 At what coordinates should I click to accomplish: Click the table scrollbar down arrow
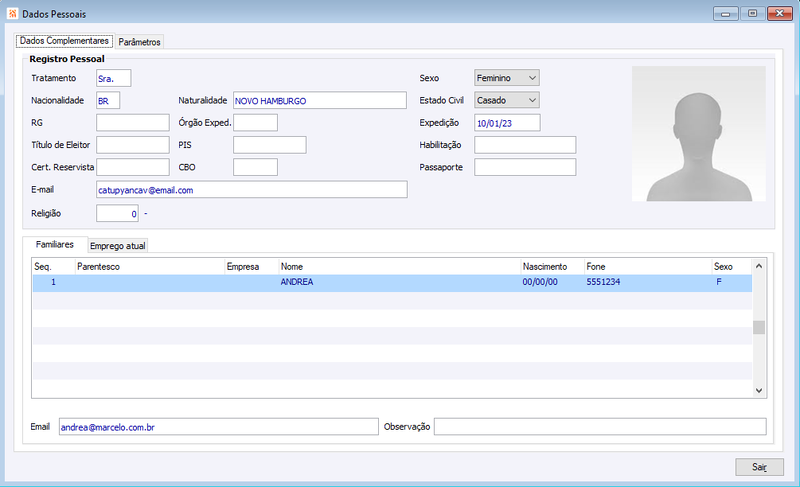tap(759, 391)
